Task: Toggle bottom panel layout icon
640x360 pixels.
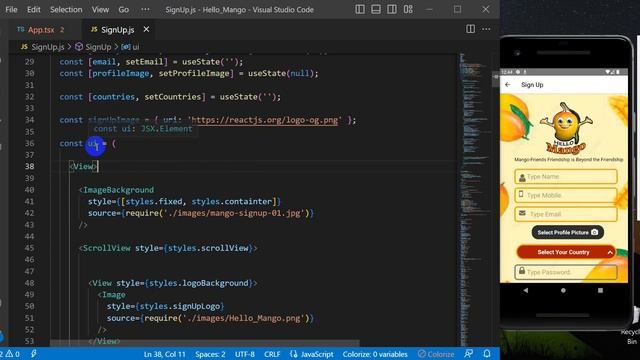Action: 376,9
